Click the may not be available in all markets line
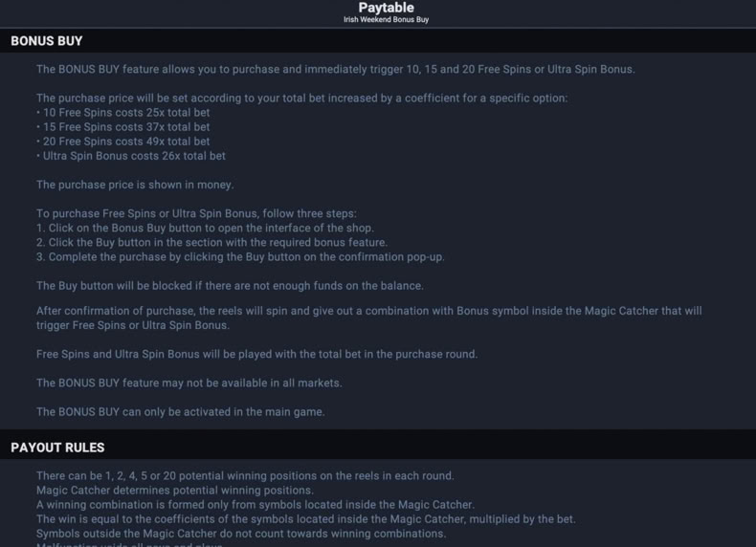The height and width of the screenshot is (547, 756). 189,383
